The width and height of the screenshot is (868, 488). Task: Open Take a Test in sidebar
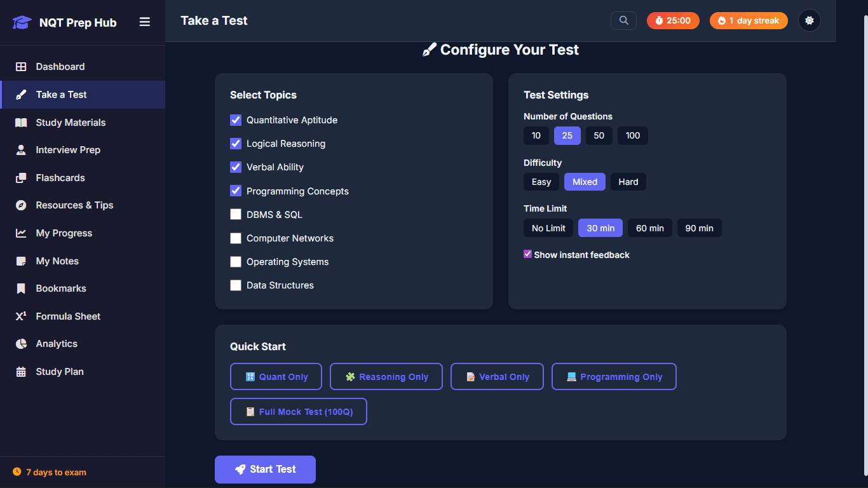pyautogui.click(x=83, y=95)
